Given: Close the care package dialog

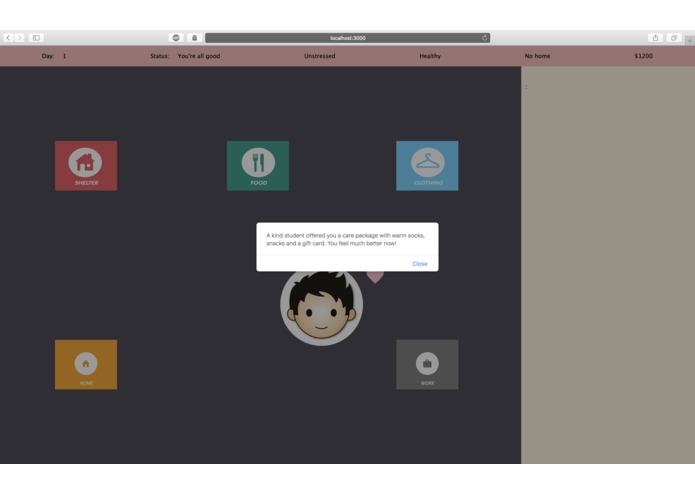Looking at the screenshot, I should pyautogui.click(x=420, y=264).
